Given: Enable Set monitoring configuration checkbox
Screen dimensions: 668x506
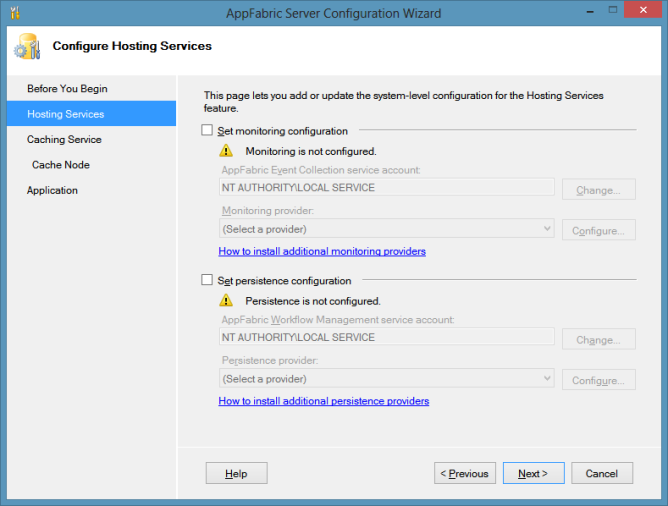Looking at the screenshot, I should pyautogui.click(x=207, y=131).
